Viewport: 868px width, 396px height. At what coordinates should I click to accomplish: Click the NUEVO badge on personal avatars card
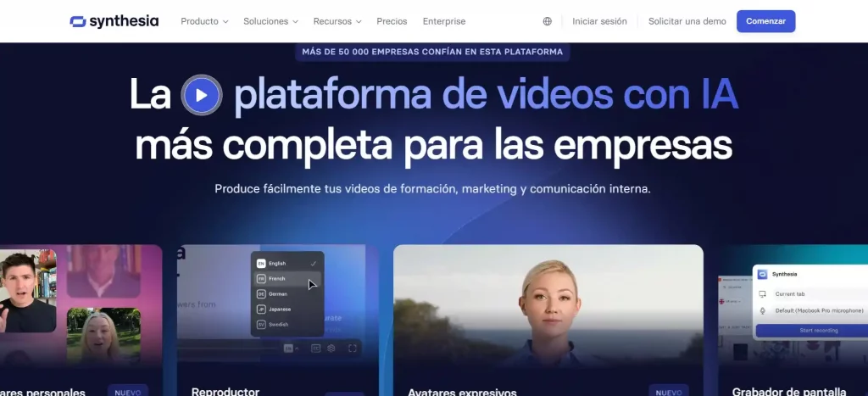pos(128,392)
